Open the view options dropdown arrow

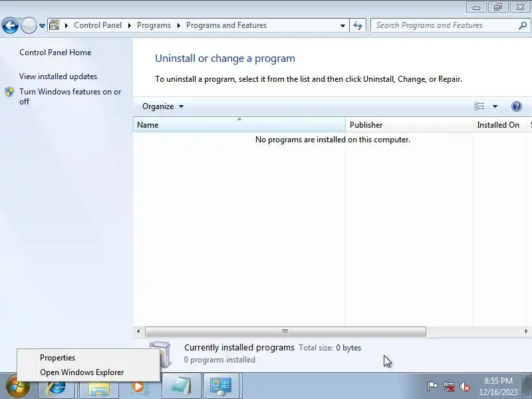495,106
